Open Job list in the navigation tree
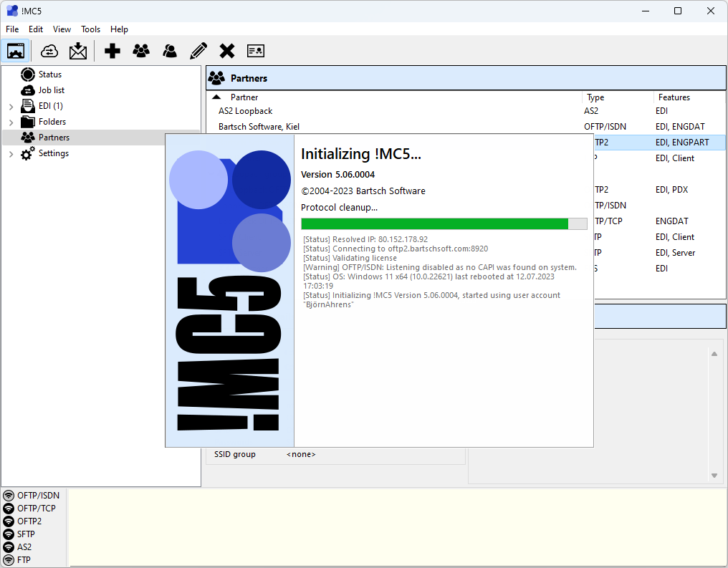This screenshot has height=568, width=728. pyautogui.click(x=52, y=90)
